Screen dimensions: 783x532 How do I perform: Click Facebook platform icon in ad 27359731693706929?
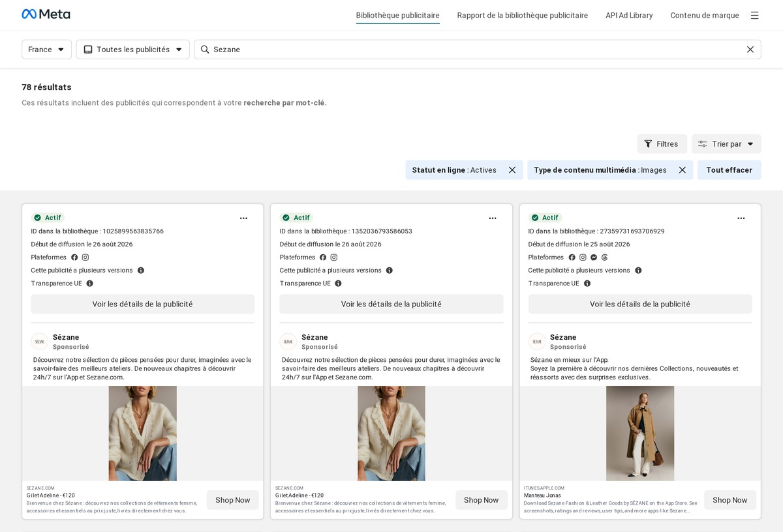(x=572, y=258)
